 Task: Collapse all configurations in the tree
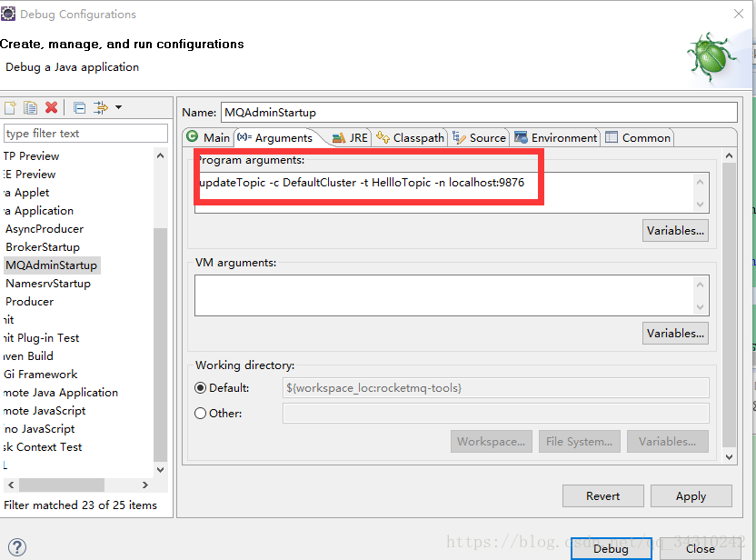[77, 107]
